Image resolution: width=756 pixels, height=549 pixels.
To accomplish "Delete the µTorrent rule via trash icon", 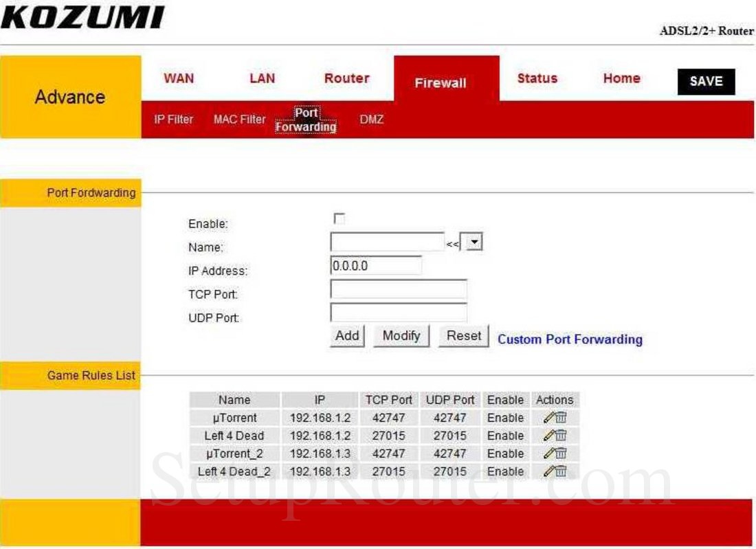I will (x=561, y=418).
